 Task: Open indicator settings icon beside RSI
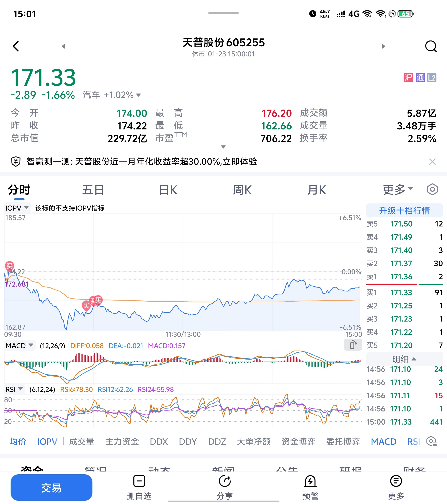[432, 441]
